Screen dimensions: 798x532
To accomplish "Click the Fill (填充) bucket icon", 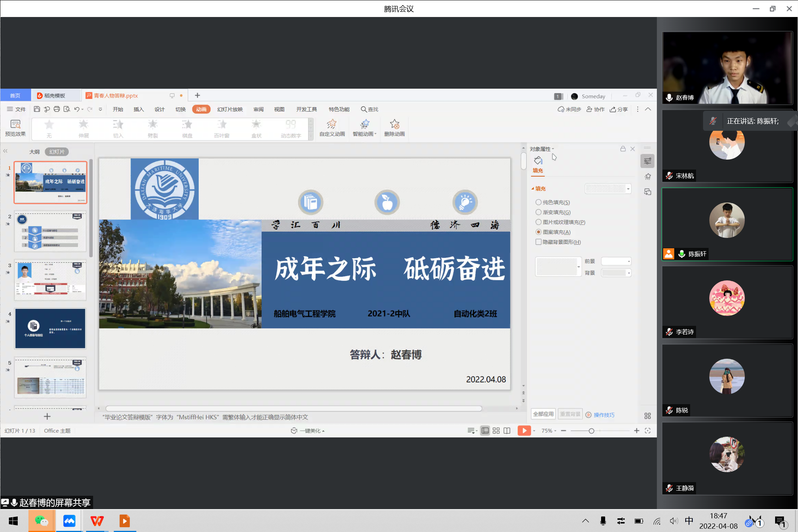I will coord(538,161).
